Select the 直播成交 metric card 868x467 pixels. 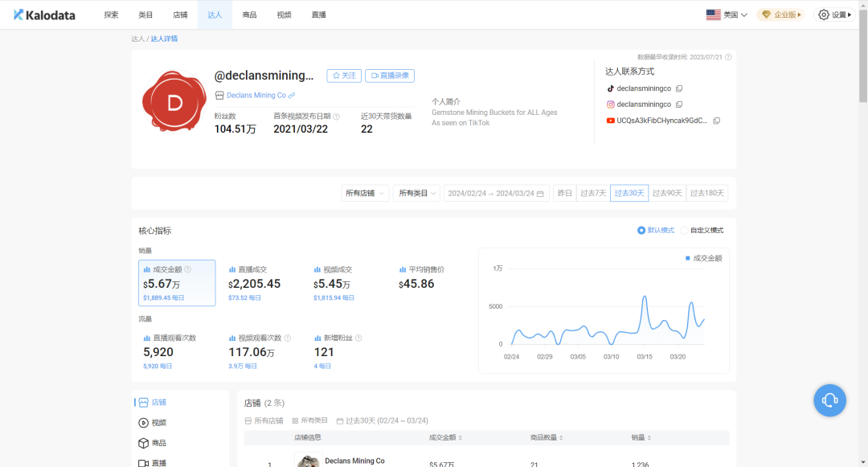tap(262, 283)
